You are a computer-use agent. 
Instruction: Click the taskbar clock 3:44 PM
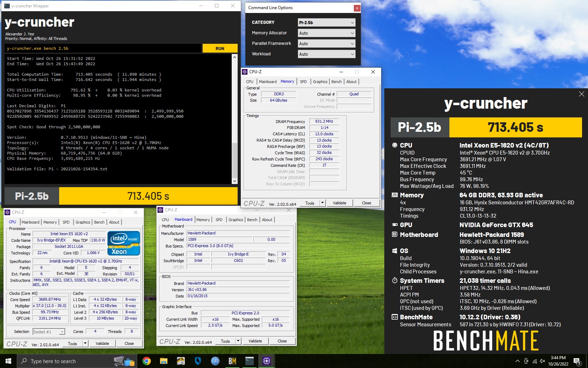pos(558,361)
